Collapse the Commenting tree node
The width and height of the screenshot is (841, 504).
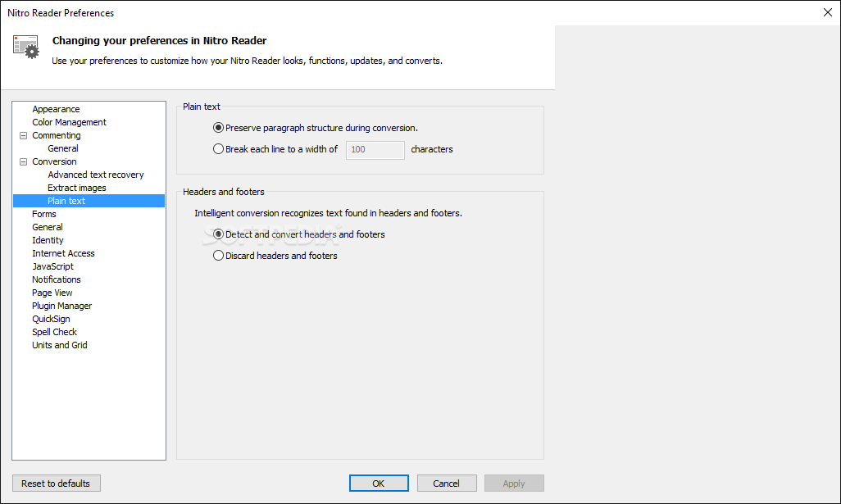coord(23,136)
